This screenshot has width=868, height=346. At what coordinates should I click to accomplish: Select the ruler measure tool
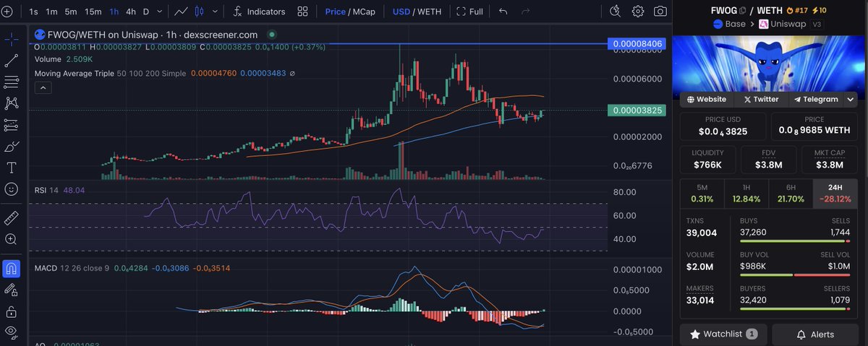11,217
